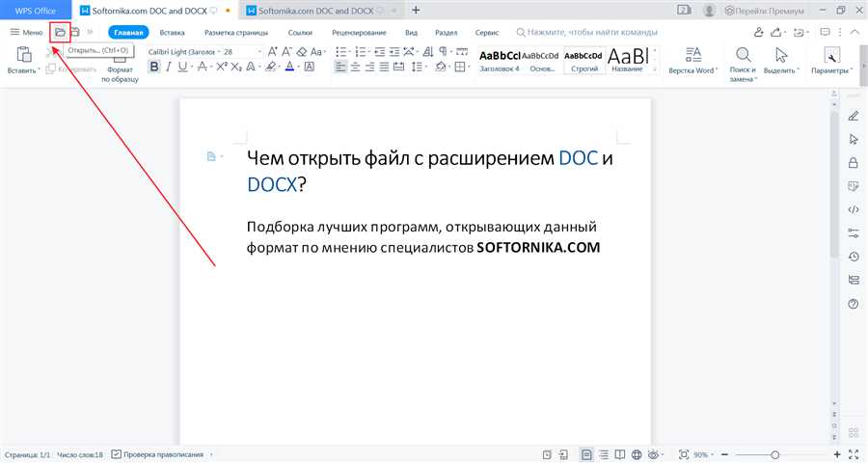The width and height of the screenshot is (868, 463).
Task: Apply the Заголовок 4 style
Action: [x=500, y=61]
